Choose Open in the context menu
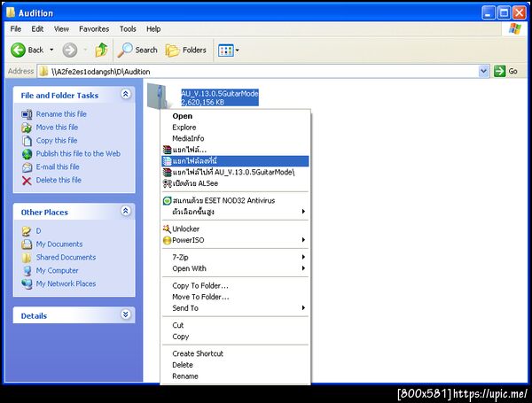Image resolution: width=532 pixels, height=403 pixels. click(x=236, y=116)
